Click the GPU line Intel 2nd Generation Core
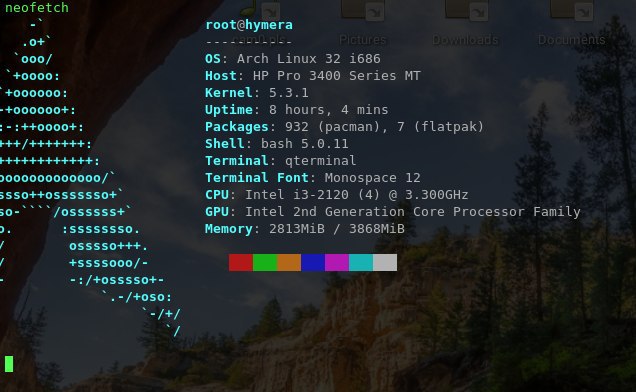The width and height of the screenshot is (636, 392). (x=393, y=212)
